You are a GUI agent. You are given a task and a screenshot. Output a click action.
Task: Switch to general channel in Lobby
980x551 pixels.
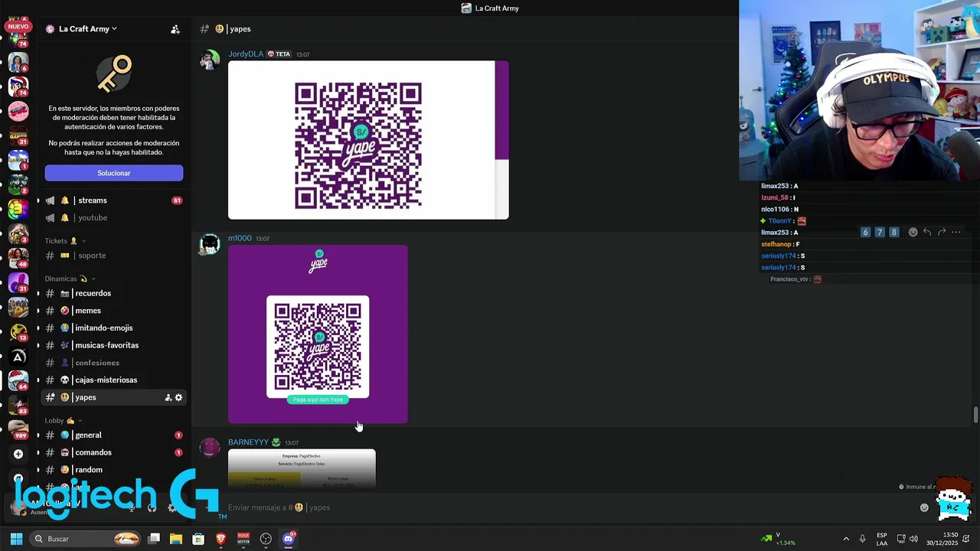point(113,435)
